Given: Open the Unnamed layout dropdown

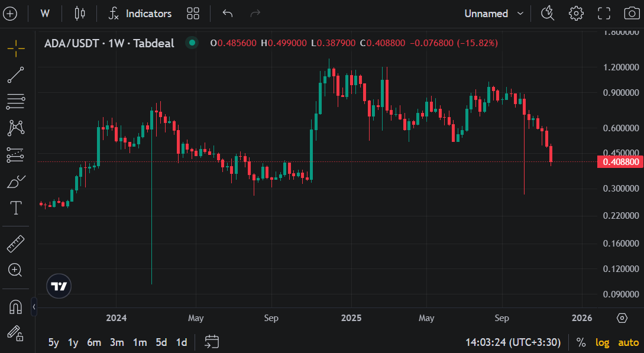Looking at the screenshot, I should point(494,13).
